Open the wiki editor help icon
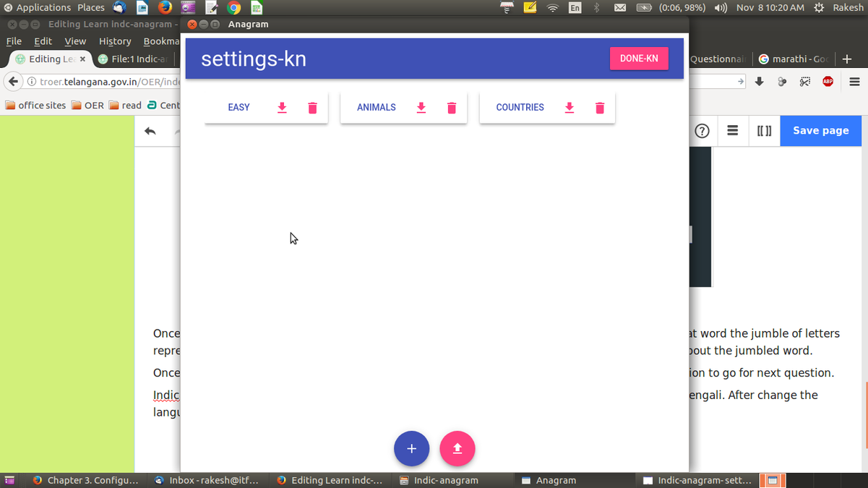Screen dimensions: 868x488 tap(701, 131)
